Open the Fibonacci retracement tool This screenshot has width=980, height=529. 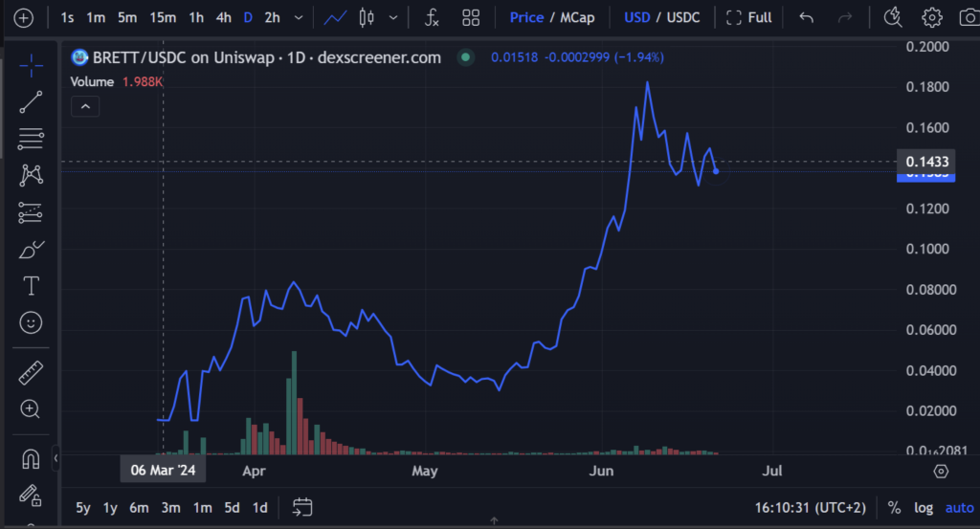tap(31, 138)
